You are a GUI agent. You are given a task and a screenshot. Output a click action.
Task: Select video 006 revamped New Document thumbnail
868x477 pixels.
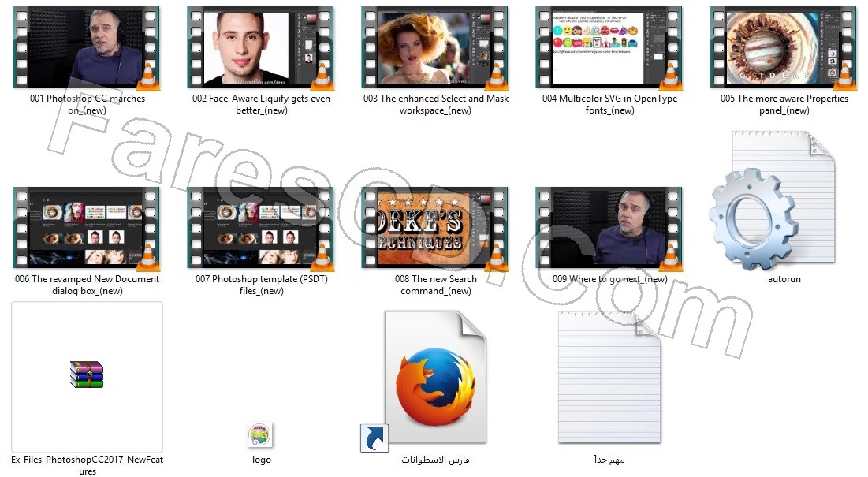(87, 228)
